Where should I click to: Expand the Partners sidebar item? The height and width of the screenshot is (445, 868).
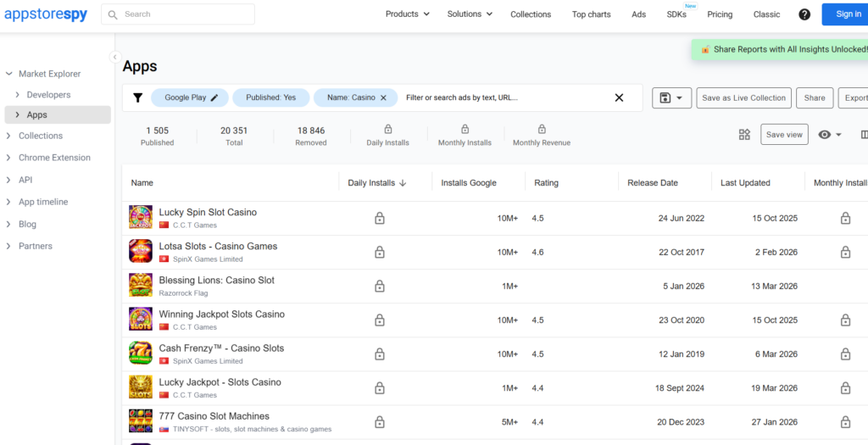click(8, 246)
